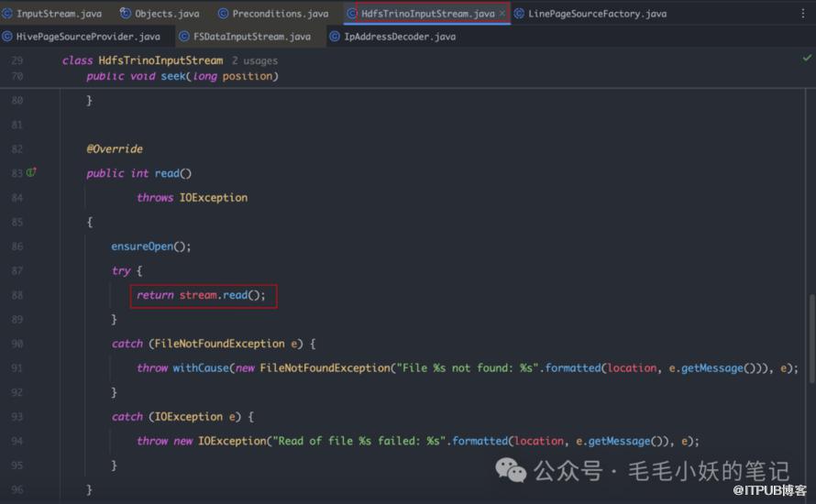Close the HdfsTrinoInputStream.java tab
816x504 pixels.
point(502,14)
